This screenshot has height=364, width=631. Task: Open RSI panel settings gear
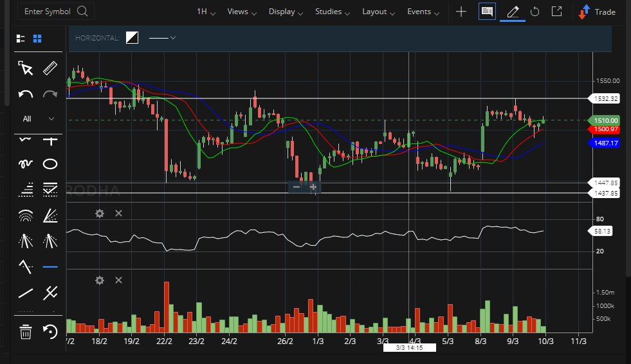(100, 214)
